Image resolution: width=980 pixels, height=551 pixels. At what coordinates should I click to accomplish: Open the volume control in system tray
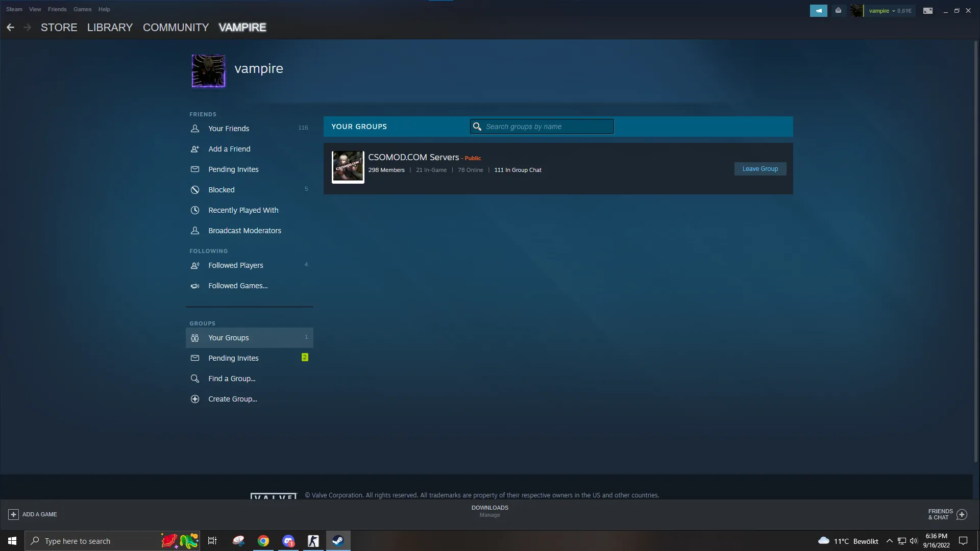914,541
